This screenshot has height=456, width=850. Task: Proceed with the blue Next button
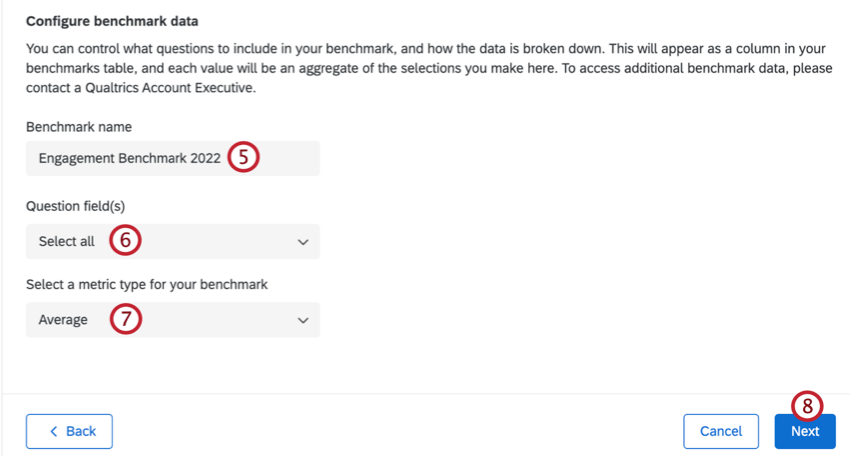(x=804, y=431)
